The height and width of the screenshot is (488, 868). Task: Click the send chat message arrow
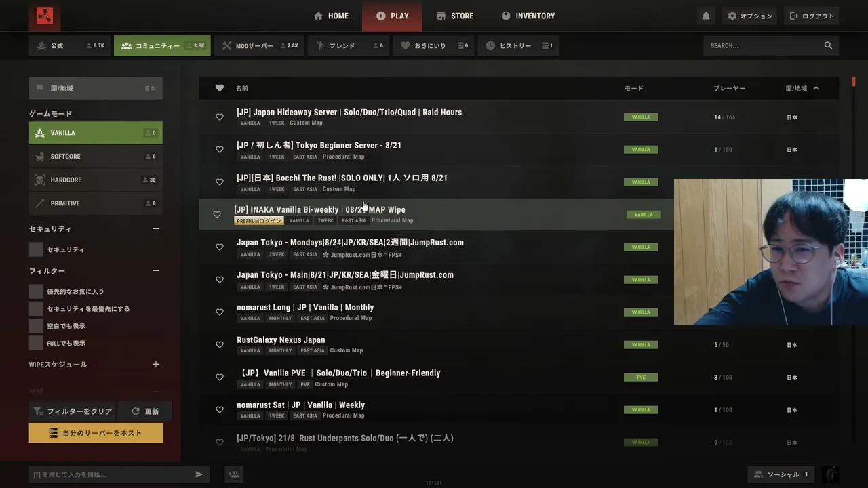pos(199,474)
